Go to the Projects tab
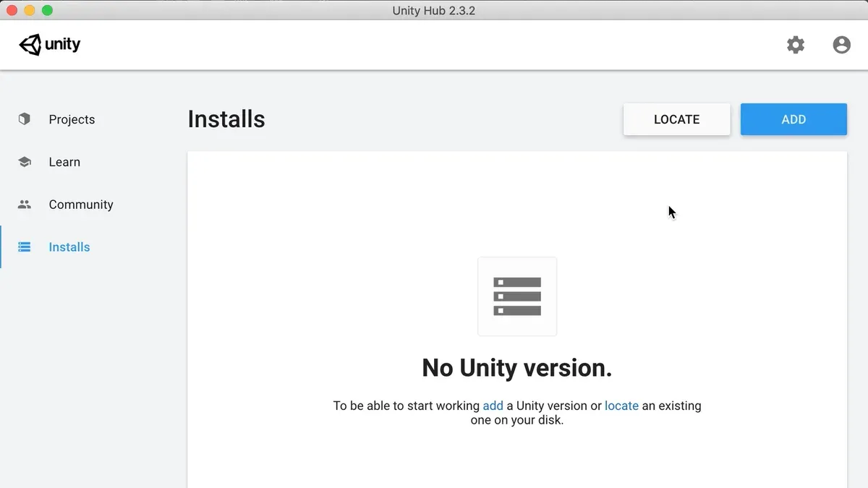868x488 pixels. [72, 119]
